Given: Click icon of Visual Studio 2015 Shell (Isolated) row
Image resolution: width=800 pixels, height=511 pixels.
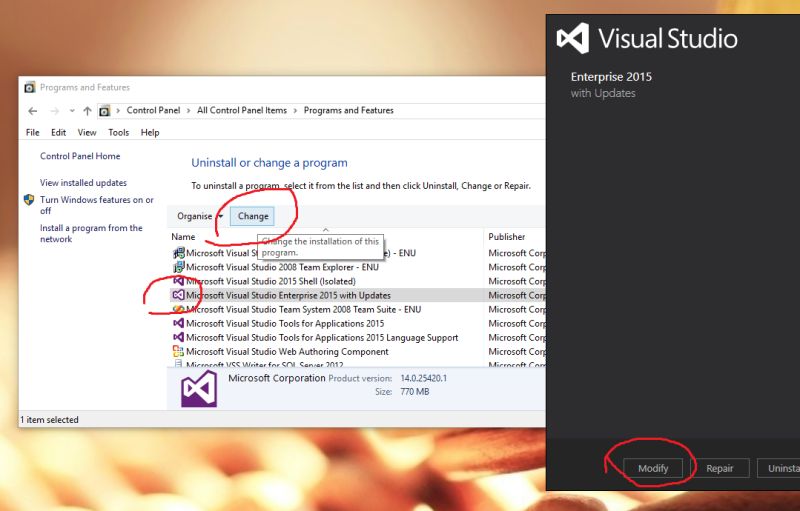Looking at the screenshot, I should coord(178,281).
